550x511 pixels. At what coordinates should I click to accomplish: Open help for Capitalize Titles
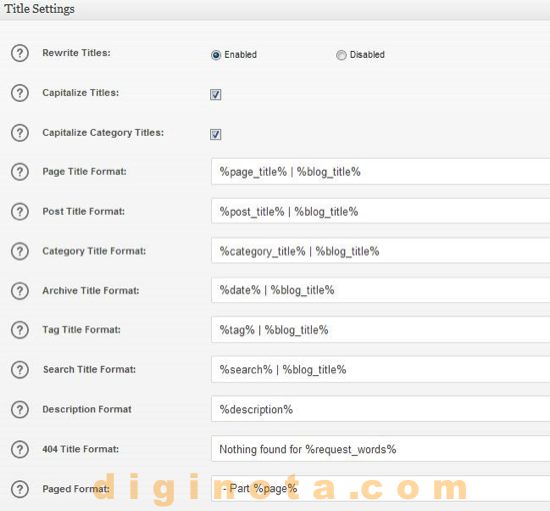click(20, 93)
